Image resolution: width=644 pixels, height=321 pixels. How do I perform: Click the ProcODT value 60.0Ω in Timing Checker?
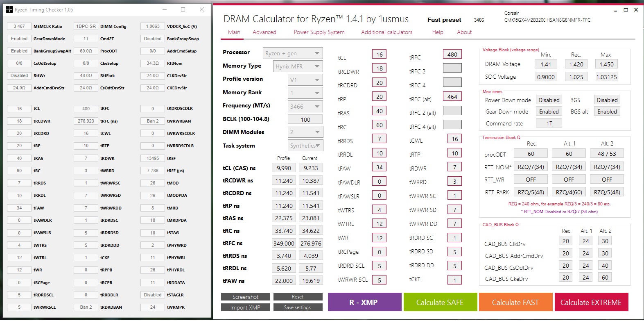point(86,51)
